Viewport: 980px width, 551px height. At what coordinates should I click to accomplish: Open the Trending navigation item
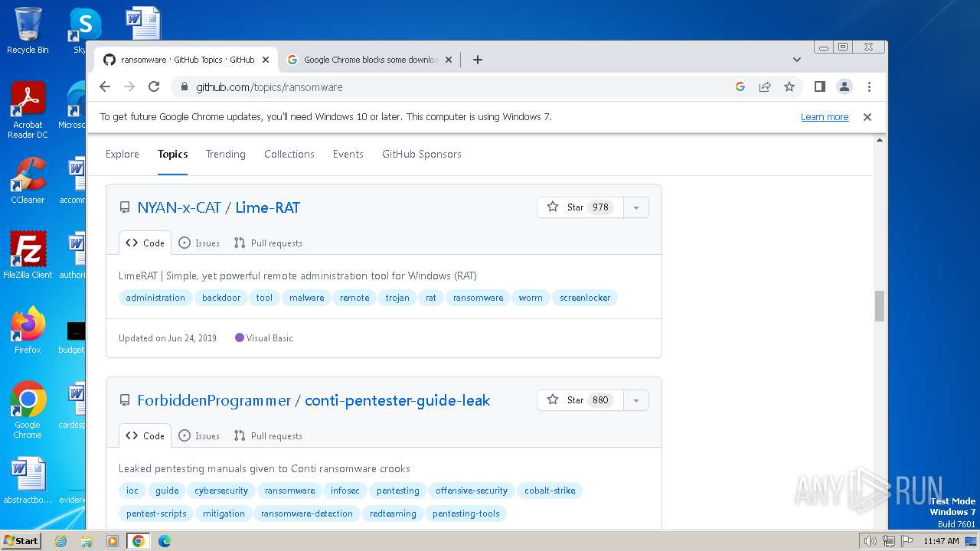226,154
